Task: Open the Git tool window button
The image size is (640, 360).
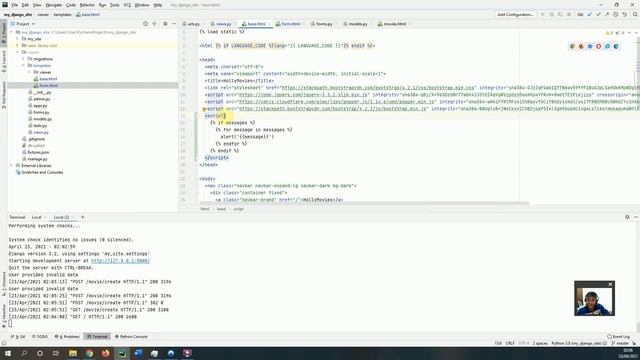Action: 18,337
